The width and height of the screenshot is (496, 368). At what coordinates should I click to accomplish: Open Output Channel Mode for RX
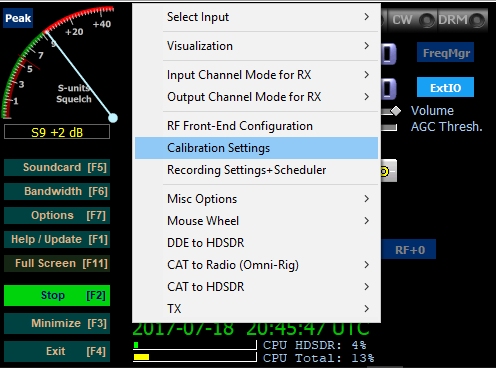[x=256, y=97]
